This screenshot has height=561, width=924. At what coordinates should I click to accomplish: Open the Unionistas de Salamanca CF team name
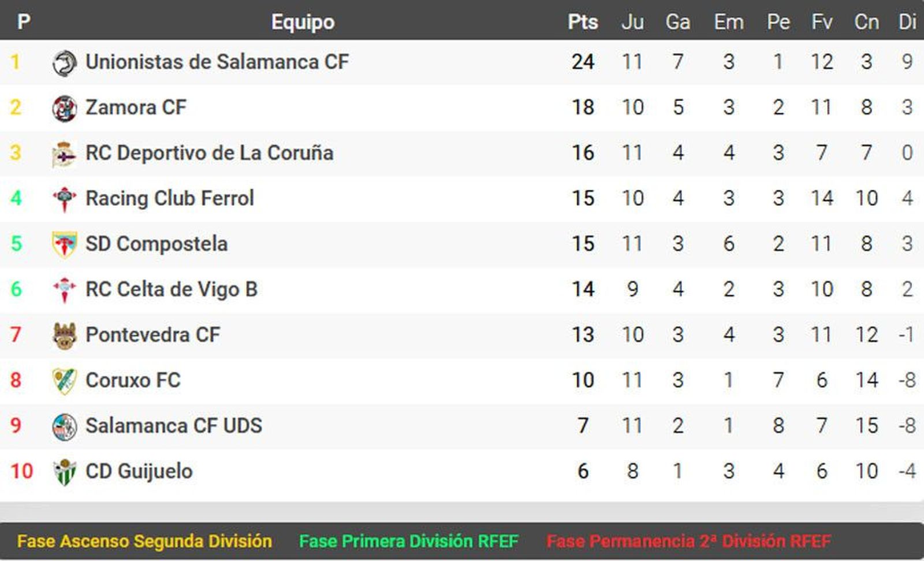point(217,62)
